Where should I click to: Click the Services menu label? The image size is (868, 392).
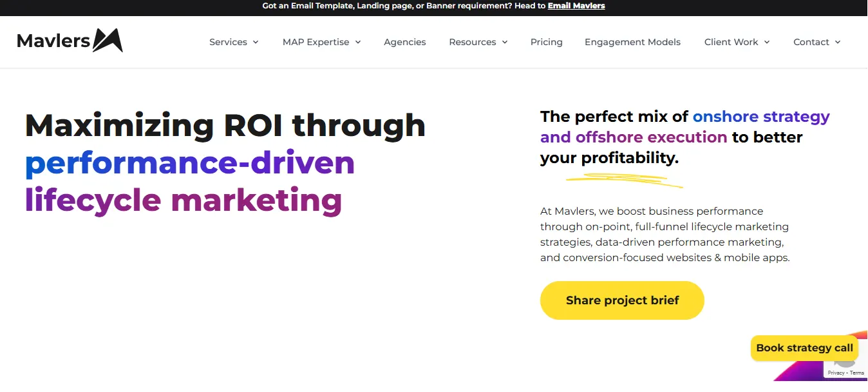pyautogui.click(x=228, y=42)
